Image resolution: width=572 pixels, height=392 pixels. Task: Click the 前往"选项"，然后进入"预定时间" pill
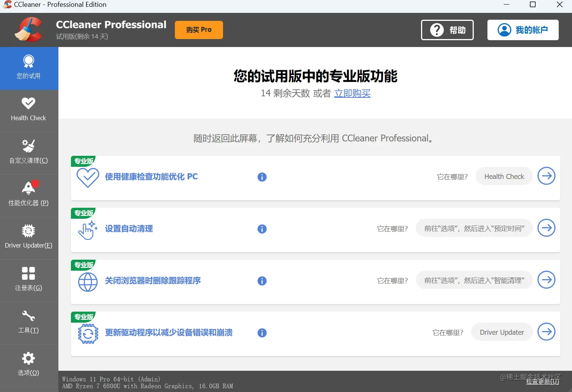point(474,228)
